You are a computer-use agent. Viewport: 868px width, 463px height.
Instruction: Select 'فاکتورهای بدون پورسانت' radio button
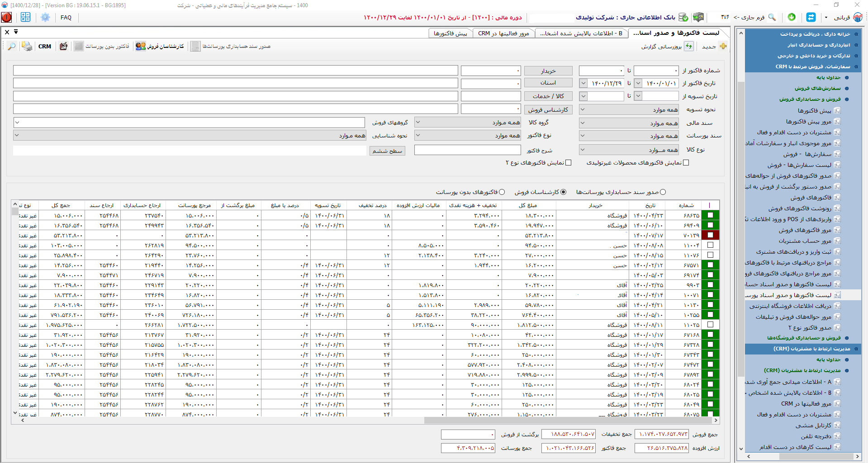[502, 192]
